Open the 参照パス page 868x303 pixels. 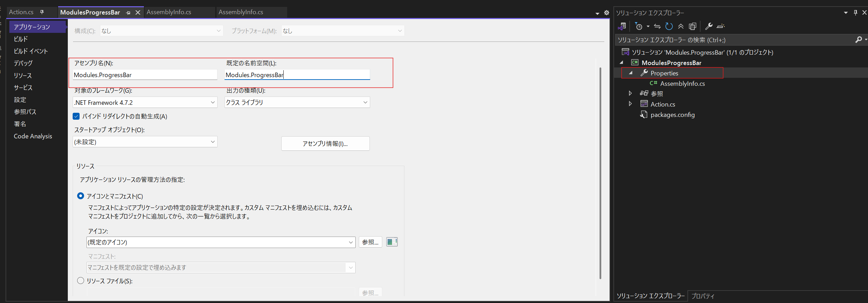tap(25, 112)
